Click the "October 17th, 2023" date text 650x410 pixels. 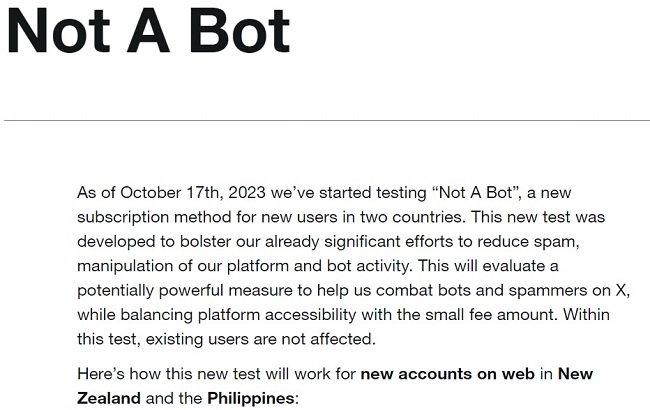[x=193, y=193]
